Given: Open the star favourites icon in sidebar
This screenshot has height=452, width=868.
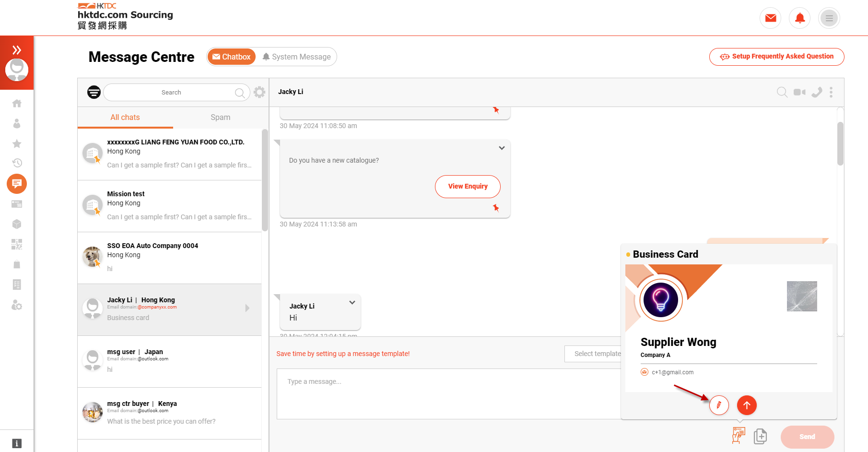Looking at the screenshot, I should [17, 143].
